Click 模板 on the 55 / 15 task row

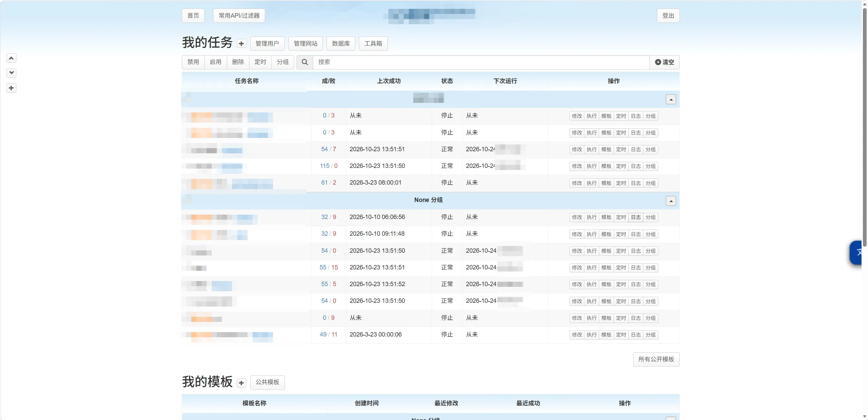(606, 268)
